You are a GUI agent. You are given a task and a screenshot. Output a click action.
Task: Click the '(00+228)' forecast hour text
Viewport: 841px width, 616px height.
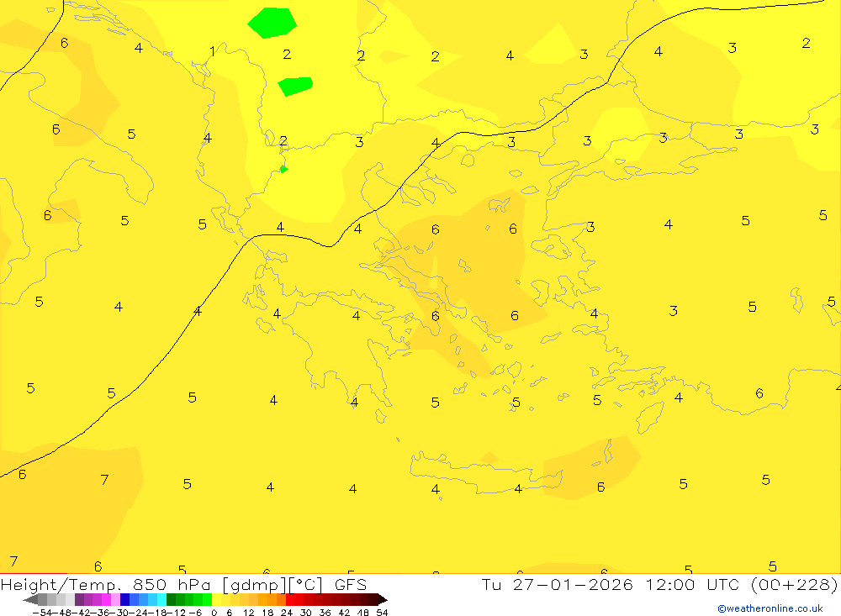[795, 584]
